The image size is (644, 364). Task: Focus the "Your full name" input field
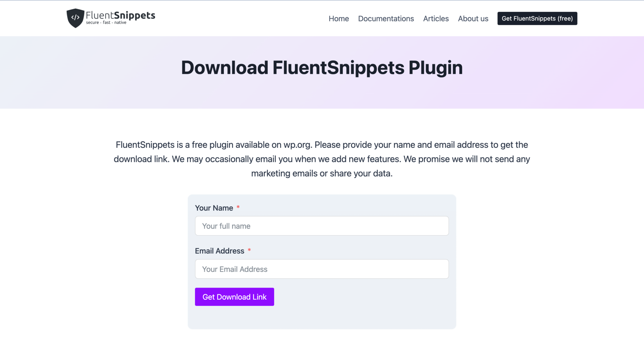322,226
